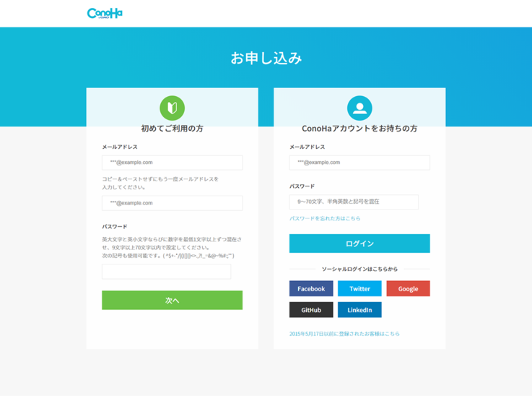The width and height of the screenshot is (532, 396).
Task: Sign in with Facebook
Action: [311, 288]
